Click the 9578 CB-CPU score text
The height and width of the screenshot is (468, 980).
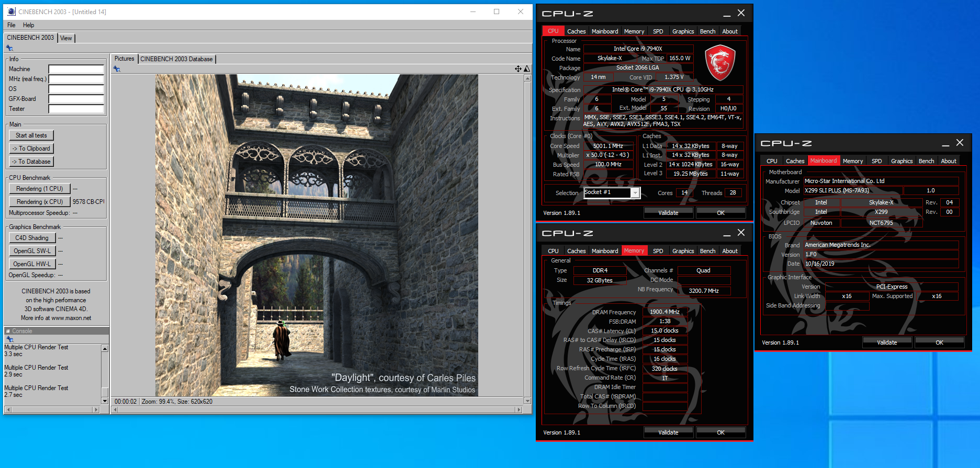(x=88, y=202)
